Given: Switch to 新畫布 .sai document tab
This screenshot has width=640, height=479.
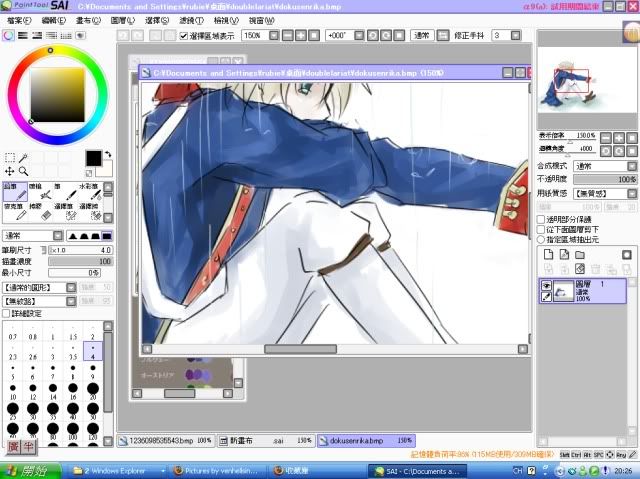Looking at the screenshot, I should (266, 441).
